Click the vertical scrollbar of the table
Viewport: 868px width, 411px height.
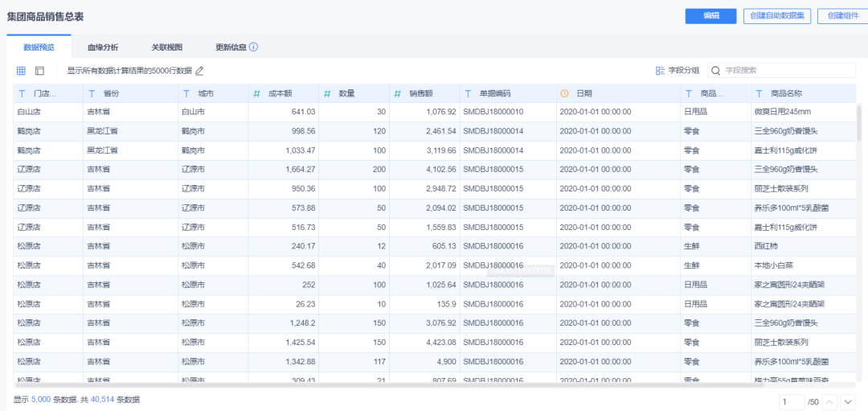(859, 122)
